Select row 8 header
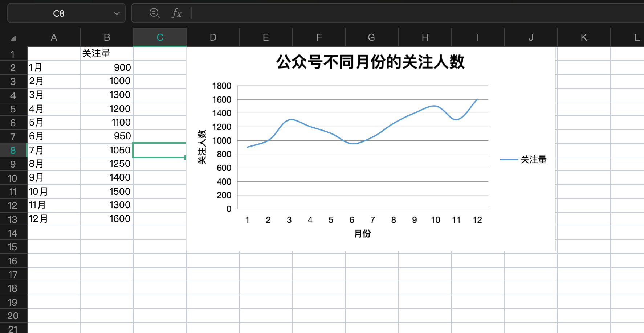The height and width of the screenshot is (333, 644). (13, 150)
